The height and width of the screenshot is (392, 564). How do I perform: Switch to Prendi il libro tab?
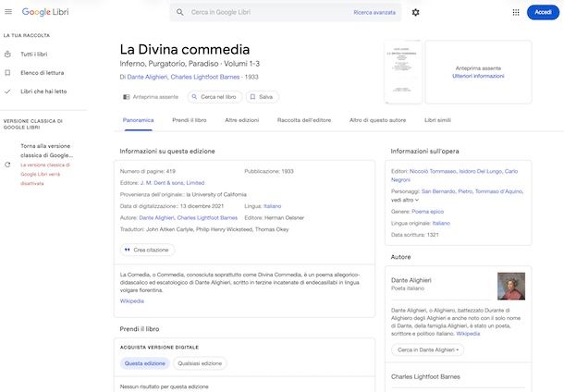190,120
